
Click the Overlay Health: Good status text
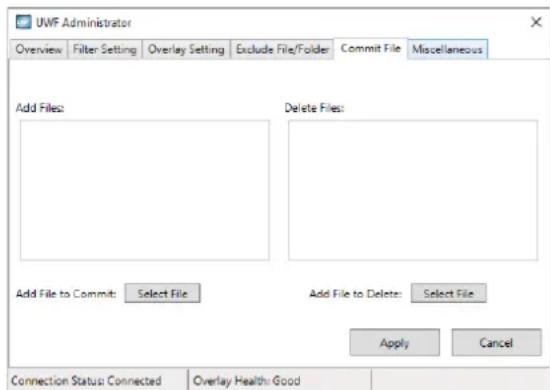247,381
